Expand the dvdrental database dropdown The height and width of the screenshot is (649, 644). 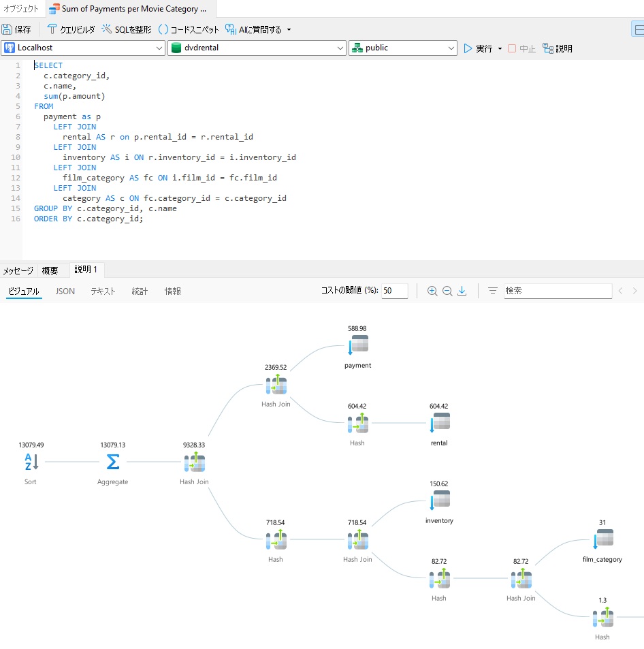click(257, 48)
